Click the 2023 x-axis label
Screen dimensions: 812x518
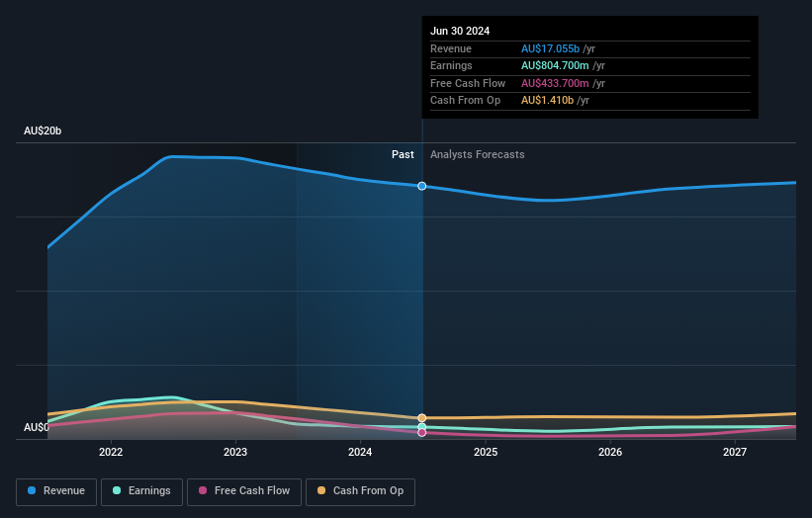(235, 452)
